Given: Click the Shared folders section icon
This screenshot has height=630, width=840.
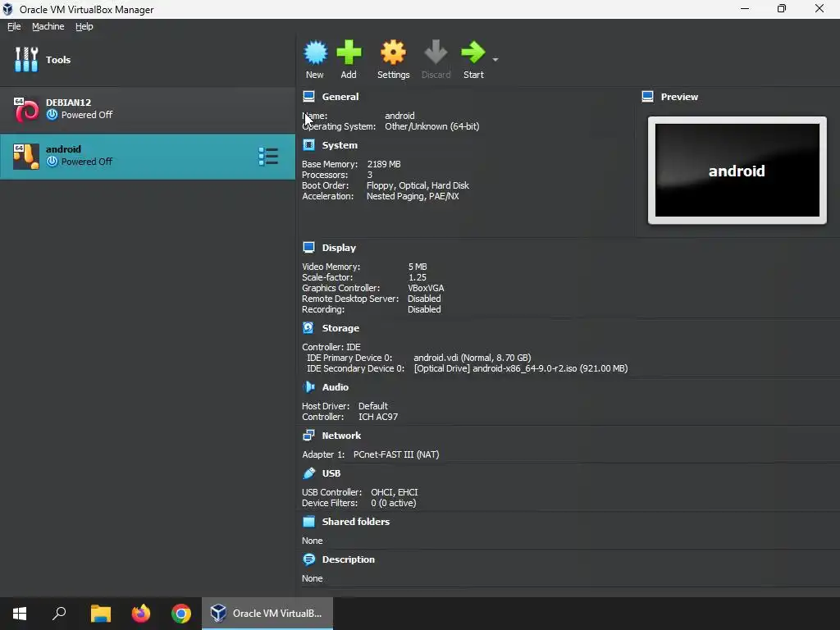Looking at the screenshot, I should coord(308,521).
